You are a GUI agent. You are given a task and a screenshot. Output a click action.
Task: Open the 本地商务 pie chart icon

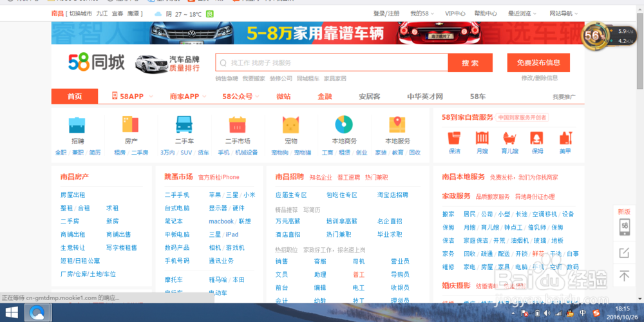(x=344, y=124)
